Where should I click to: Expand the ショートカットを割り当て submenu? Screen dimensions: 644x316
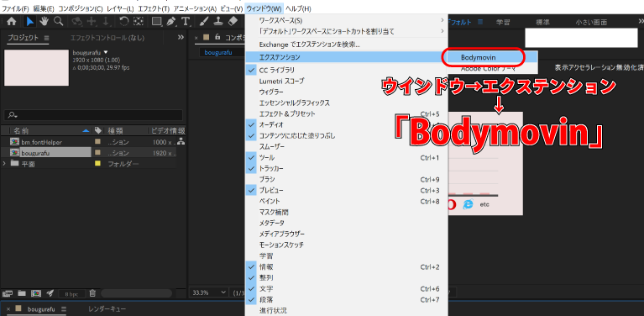(x=346, y=31)
